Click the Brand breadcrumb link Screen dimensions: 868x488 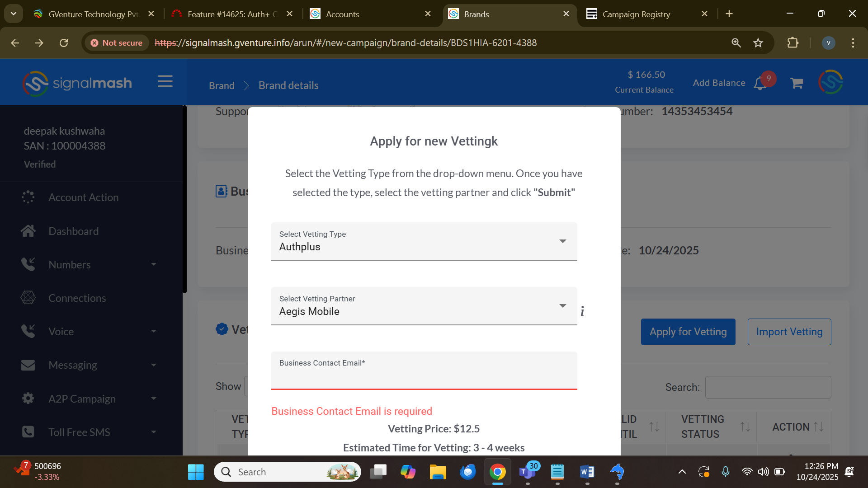coord(222,85)
